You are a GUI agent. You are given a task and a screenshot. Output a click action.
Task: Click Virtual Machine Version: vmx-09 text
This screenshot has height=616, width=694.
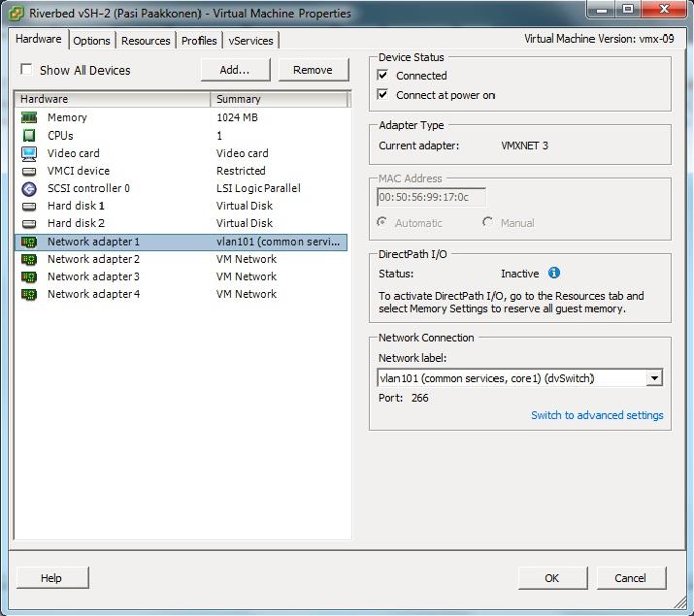tap(599, 39)
